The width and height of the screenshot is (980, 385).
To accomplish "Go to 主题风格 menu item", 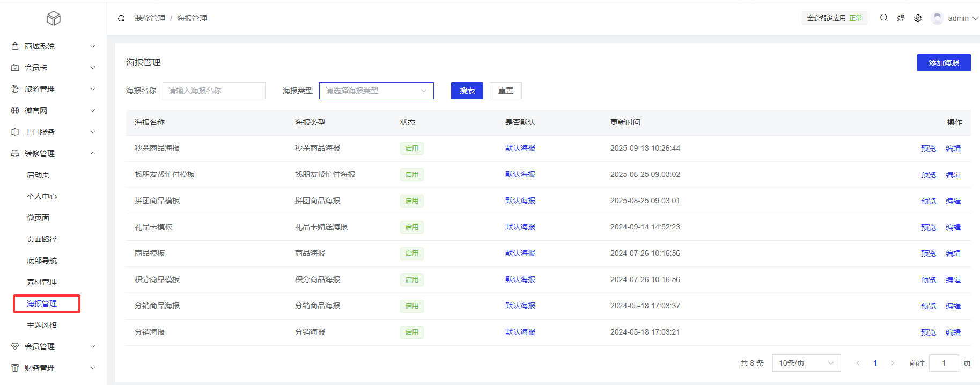I will coord(42,325).
